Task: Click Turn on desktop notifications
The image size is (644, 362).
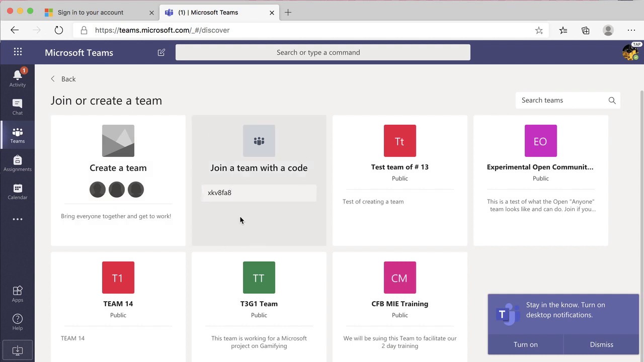Action: tap(525, 344)
